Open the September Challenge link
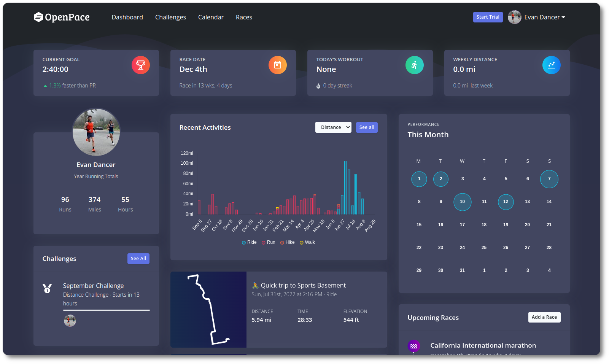609x364 pixels. (x=94, y=286)
